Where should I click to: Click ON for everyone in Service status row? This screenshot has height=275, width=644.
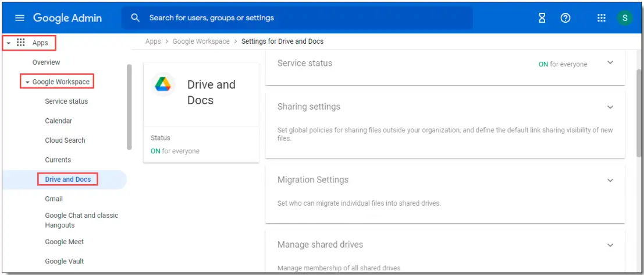(563, 64)
